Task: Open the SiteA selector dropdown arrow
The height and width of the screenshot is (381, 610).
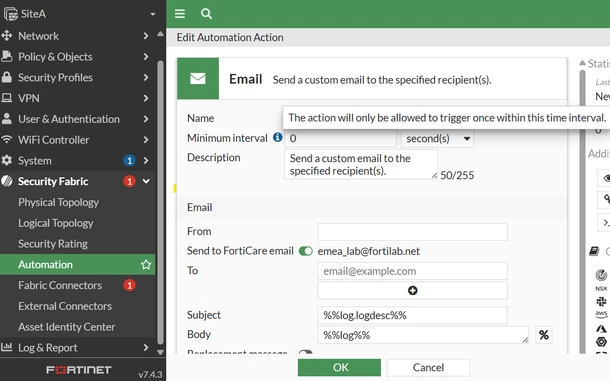Action: 153,14
